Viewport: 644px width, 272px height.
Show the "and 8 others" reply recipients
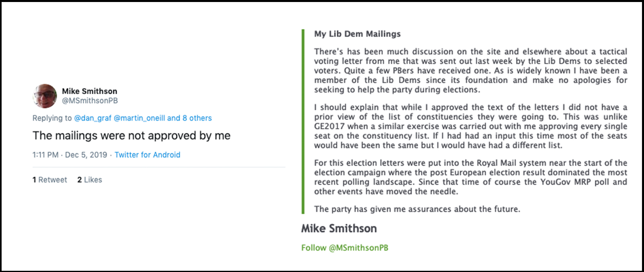(190, 118)
